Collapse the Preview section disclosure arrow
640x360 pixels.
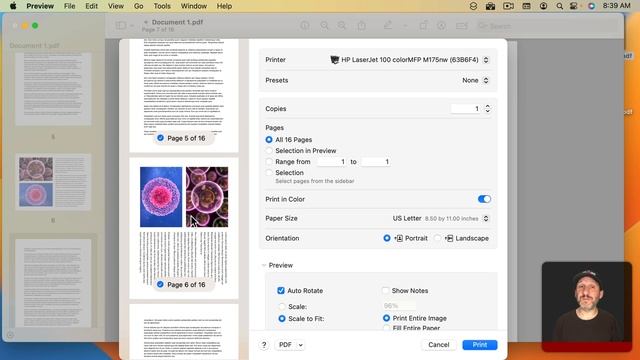click(264, 265)
